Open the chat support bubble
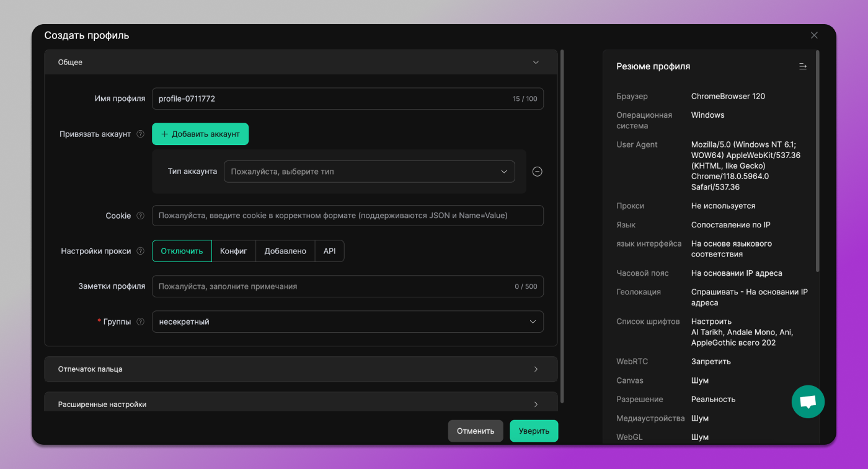868x469 pixels. [x=808, y=401]
